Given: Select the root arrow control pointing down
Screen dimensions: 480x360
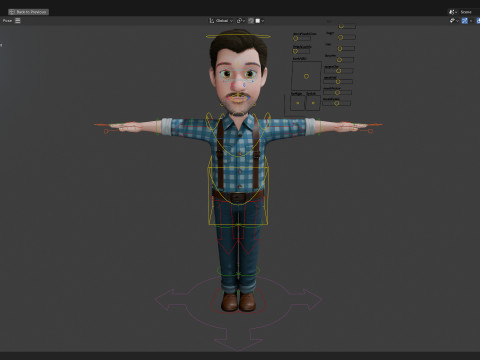Looking at the screenshot, I should point(238,340).
